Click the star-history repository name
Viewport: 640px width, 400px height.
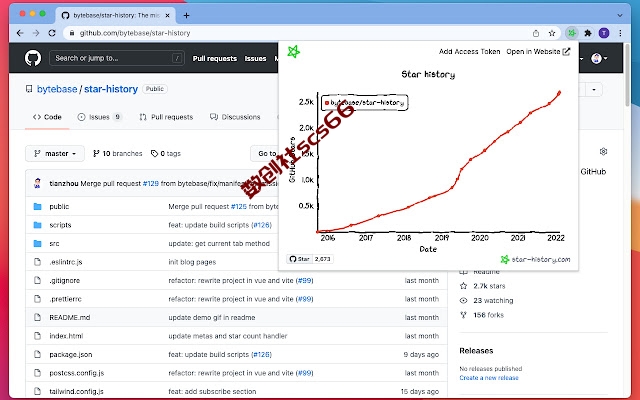click(111, 89)
